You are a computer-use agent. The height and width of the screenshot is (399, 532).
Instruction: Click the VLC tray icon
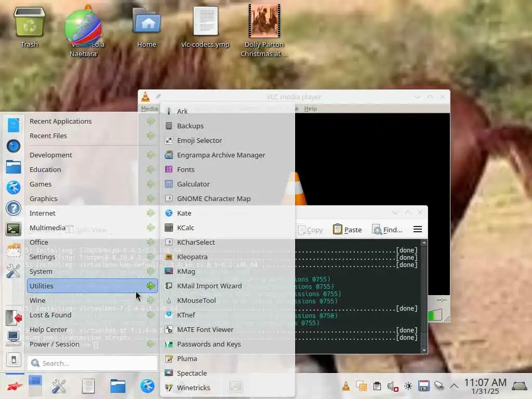tap(345, 386)
